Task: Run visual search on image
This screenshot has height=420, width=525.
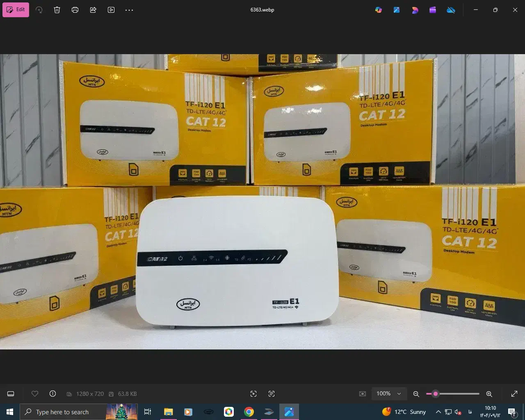Action: pos(253,394)
